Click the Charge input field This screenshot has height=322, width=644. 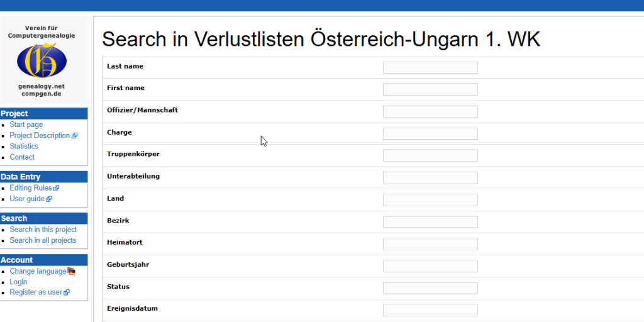point(430,133)
